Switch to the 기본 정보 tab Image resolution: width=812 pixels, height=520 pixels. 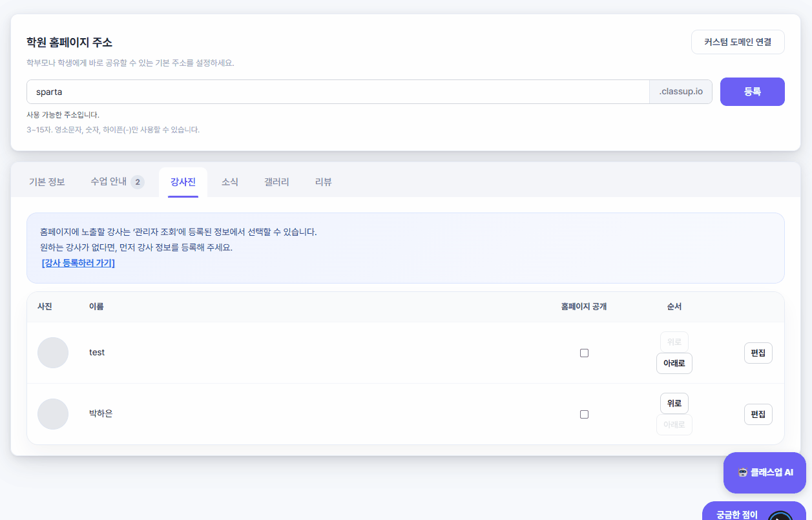point(47,182)
